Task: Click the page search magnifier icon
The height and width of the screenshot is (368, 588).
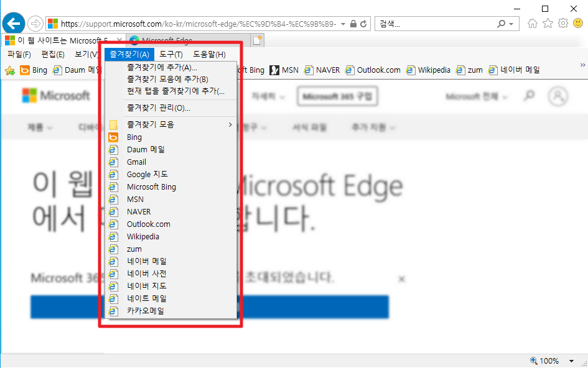Action: [529, 96]
